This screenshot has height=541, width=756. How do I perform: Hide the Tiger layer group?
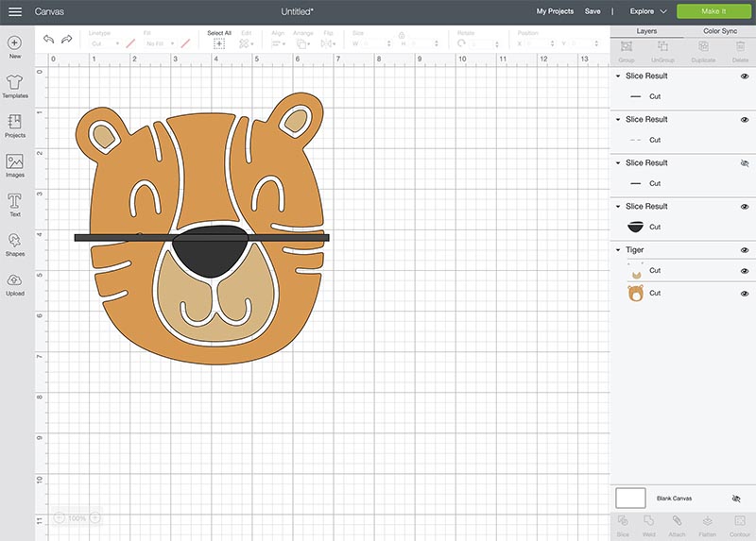click(744, 250)
